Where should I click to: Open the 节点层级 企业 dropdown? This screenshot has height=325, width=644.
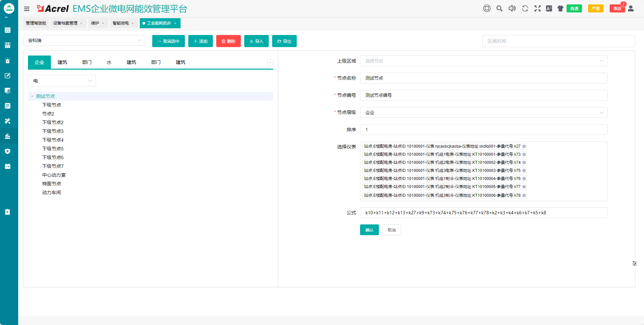(484, 112)
